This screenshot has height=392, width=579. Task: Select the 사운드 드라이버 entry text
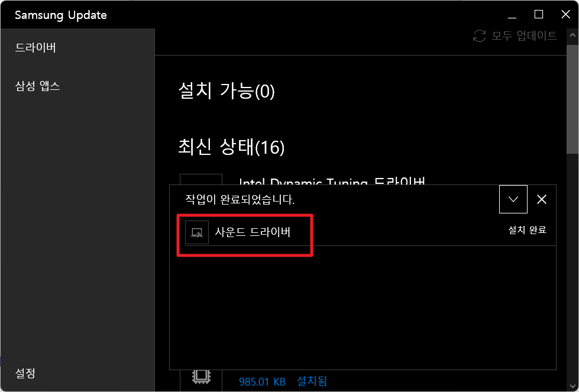tap(253, 232)
